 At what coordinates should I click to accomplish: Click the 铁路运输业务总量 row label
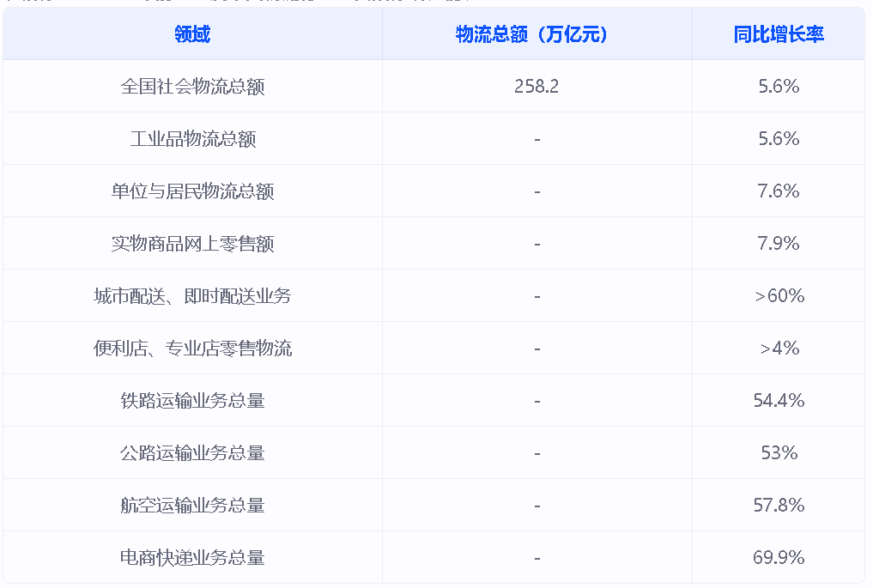click(192, 401)
